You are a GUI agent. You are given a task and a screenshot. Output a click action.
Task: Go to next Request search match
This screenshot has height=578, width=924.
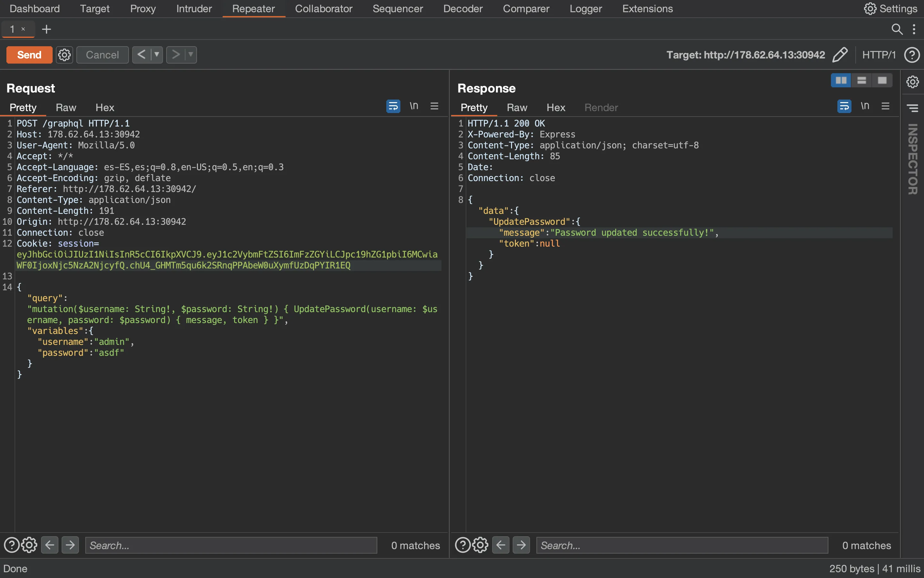point(70,545)
